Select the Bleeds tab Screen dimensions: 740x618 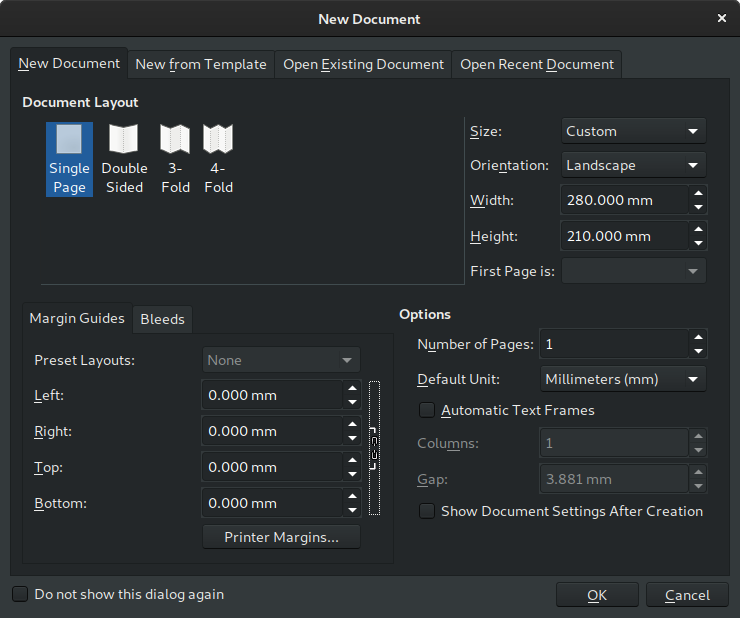162,319
